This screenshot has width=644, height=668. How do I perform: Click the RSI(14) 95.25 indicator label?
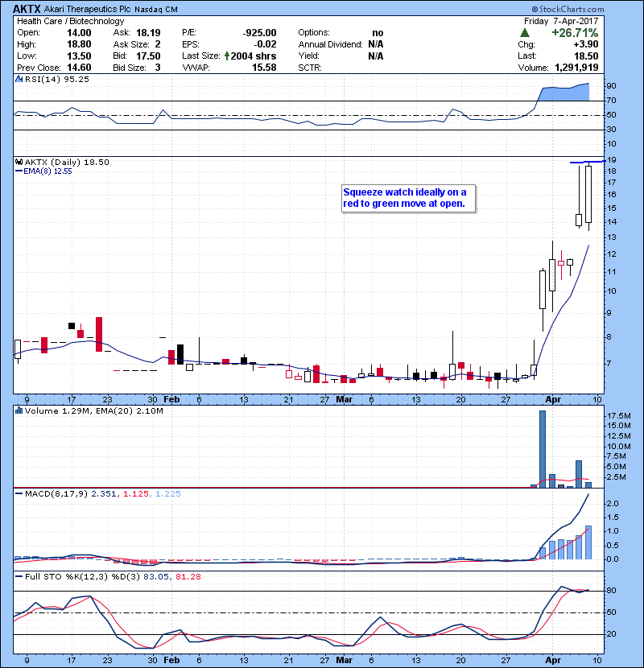coord(56,79)
